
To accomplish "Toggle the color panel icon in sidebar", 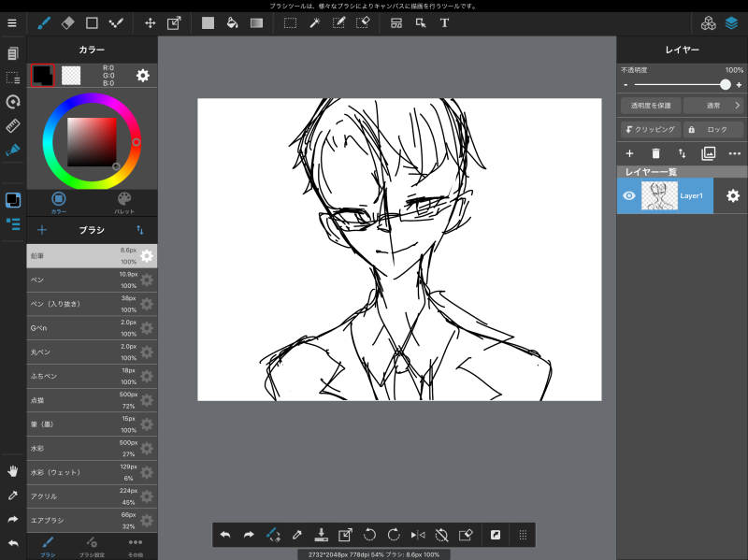I will coord(13,200).
